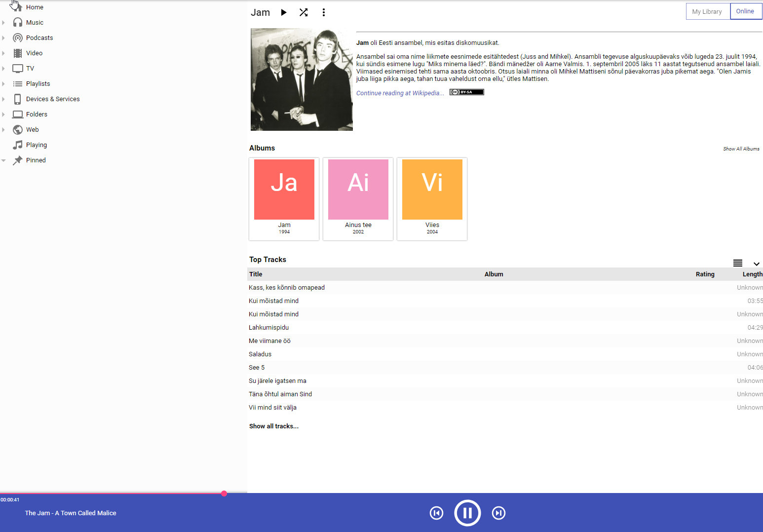763x532 pixels.
Task: Open the Top Tracks chevron dropdown
Action: (756, 264)
